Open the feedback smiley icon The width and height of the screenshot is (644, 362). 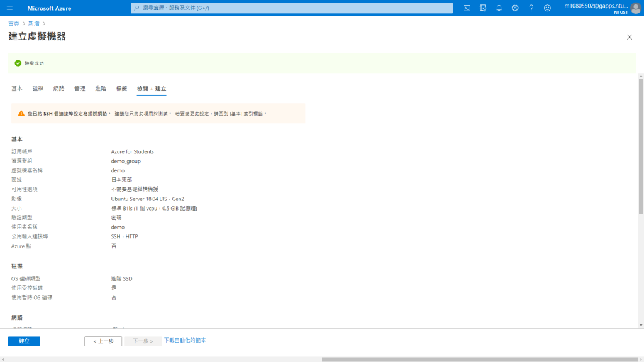547,8
